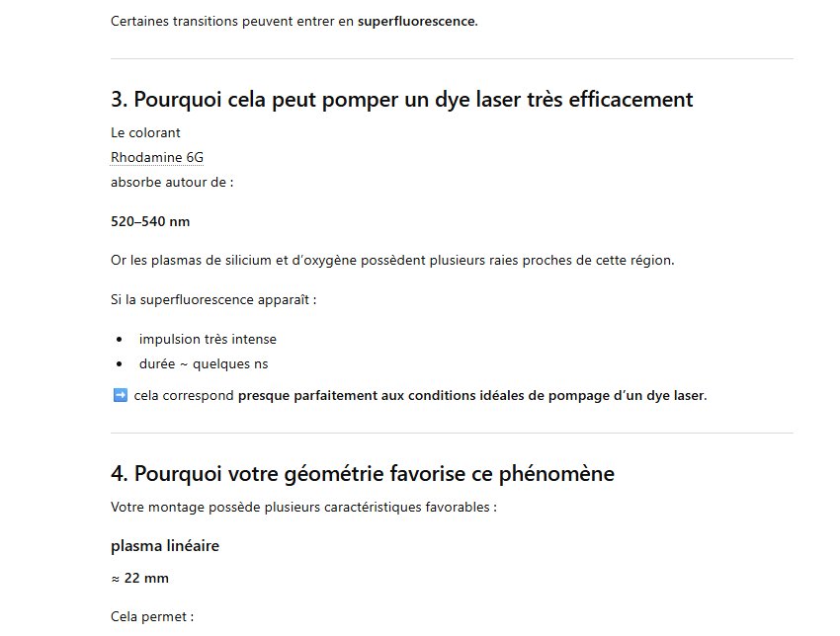Click the "plasma linéaire" subheading
The image size is (840, 636).
click(x=165, y=546)
